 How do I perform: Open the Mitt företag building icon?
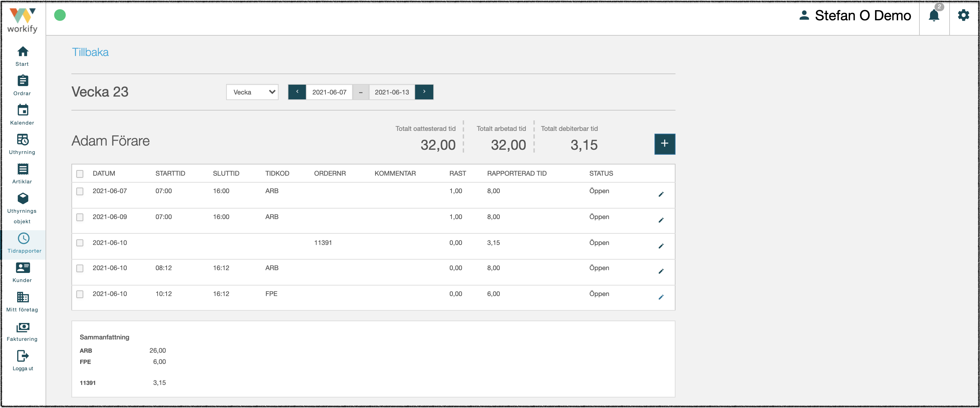23,297
